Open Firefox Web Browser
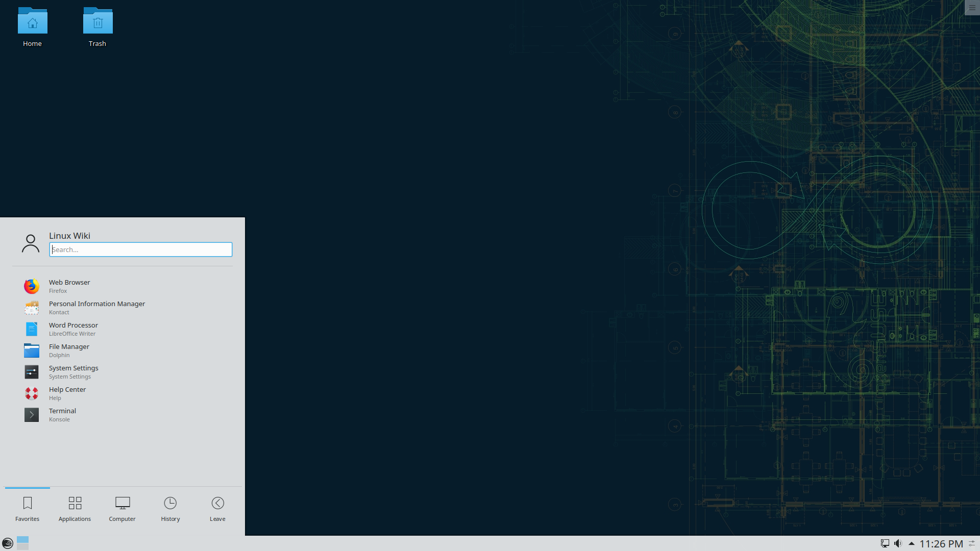This screenshot has width=980, height=551. tap(122, 286)
